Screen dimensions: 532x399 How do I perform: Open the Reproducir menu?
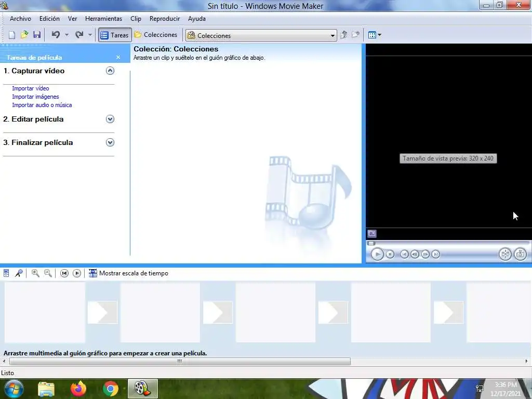tap(165, 19)
